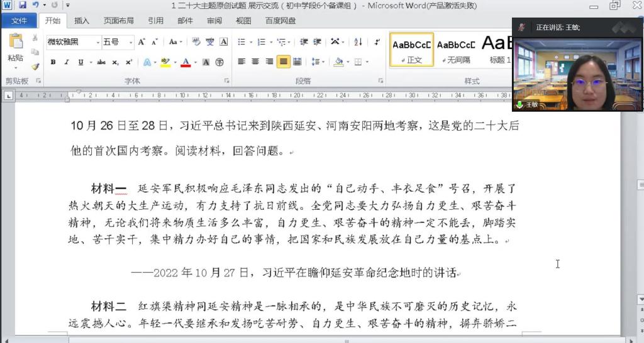Open the 文件 (File) menu button
This screenshot has width=644, height=343.
click(x=19, y=21)
